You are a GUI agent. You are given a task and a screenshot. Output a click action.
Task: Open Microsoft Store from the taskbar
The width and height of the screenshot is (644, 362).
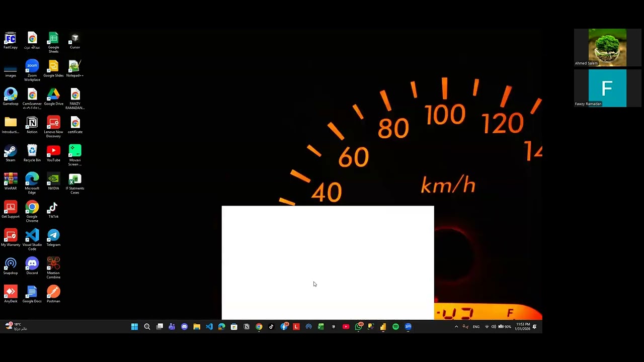(x=234, y=327)
